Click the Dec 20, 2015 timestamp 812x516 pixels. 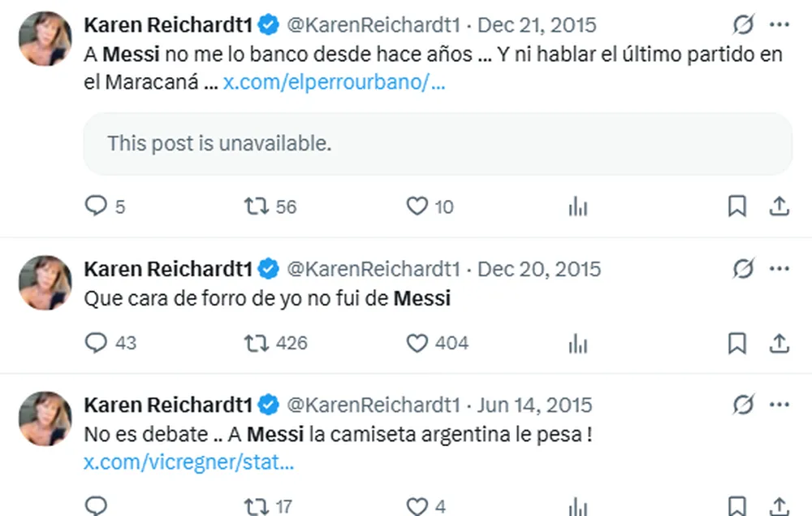coord(539,269)
